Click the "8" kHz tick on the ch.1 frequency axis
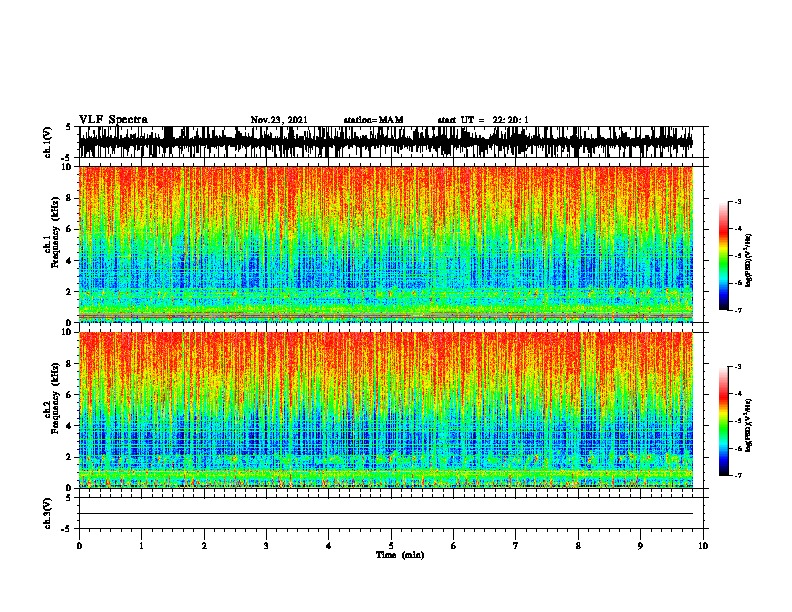 [x=69, y=198]
